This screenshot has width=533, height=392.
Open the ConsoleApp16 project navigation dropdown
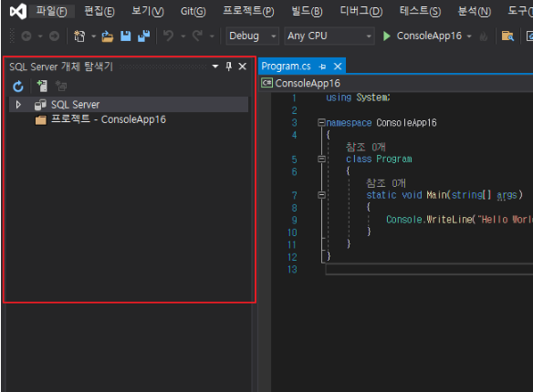pyautogui.click(x=397, y=83)
